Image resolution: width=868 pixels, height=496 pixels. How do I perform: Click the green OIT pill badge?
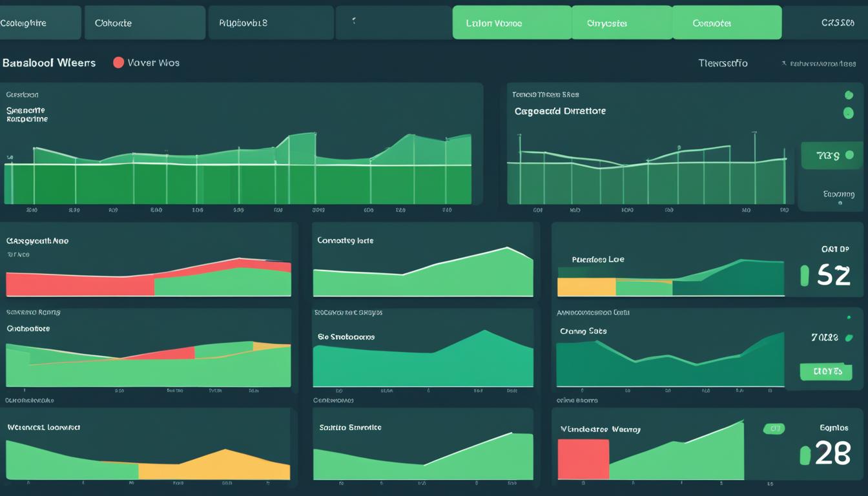click(x=774, y=428)
